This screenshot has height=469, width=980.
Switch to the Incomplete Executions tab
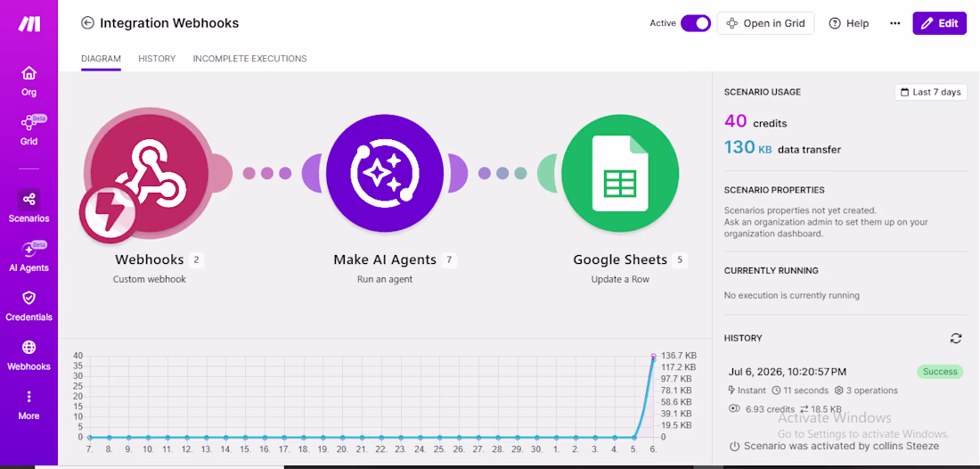pos(250,59)
